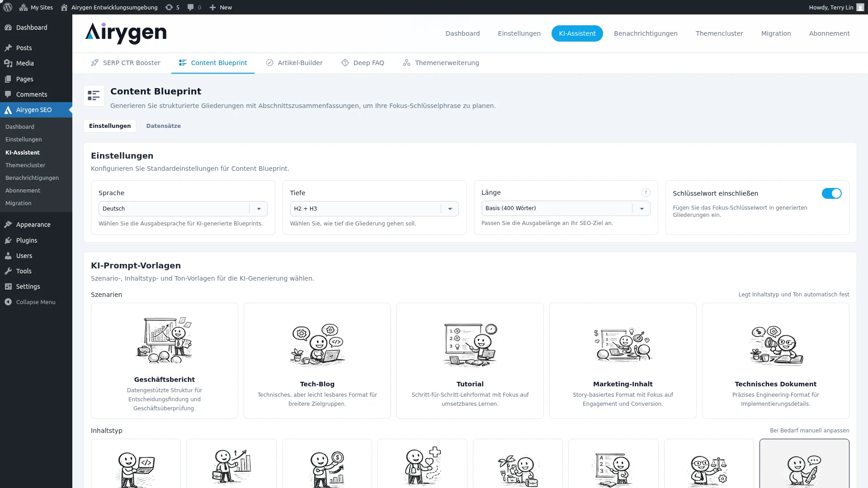Open Dashboard in the top Airygen navigation
Screen dimensions: 868x488
[x=462, y=33]
